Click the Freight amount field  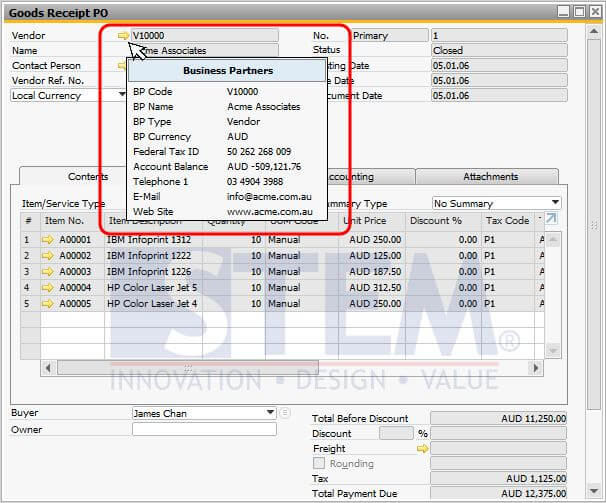coord(499,448)
